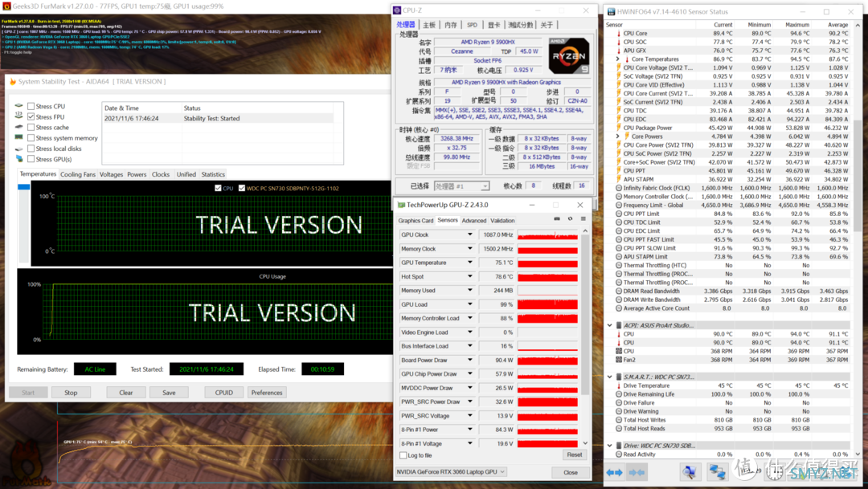Toggle CPU checkbox in temperature graph
The width and height of the screenshot is (868, 489).
click(218, 188)
